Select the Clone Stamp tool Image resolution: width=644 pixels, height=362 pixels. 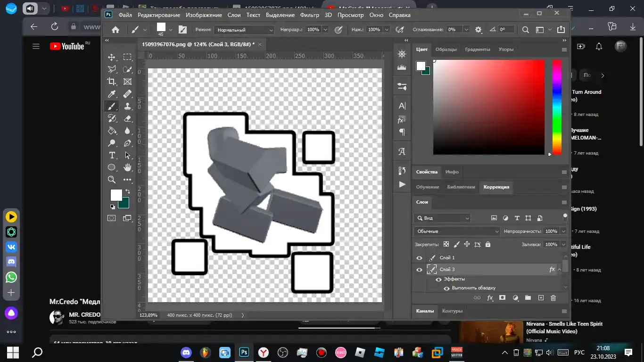tap(127, 106)
